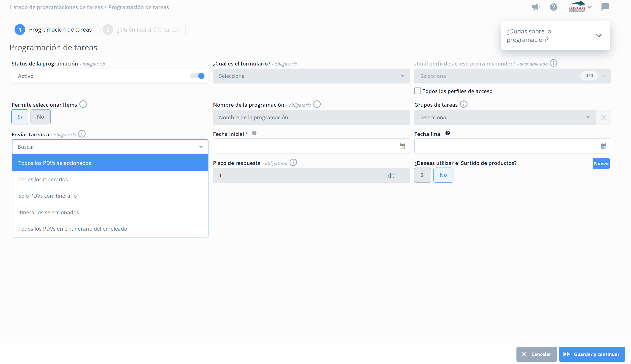Click help icon beside Fecha final
Viewport: 631px width, 364px height.
click(448, 133)
